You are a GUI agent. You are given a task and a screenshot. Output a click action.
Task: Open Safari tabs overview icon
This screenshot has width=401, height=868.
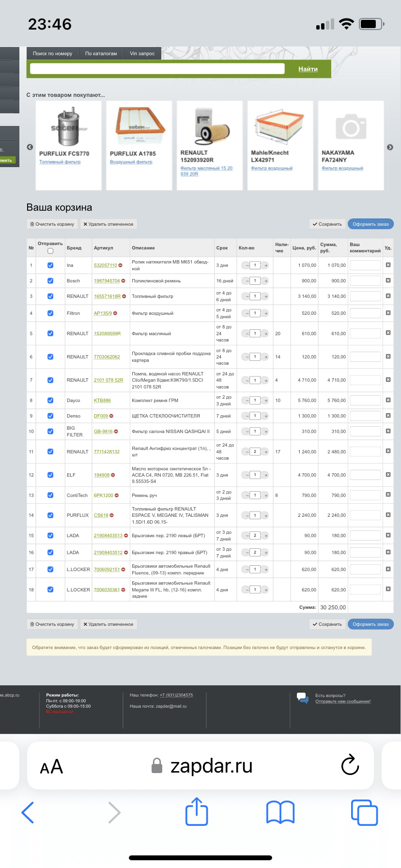tap(364, 812)
